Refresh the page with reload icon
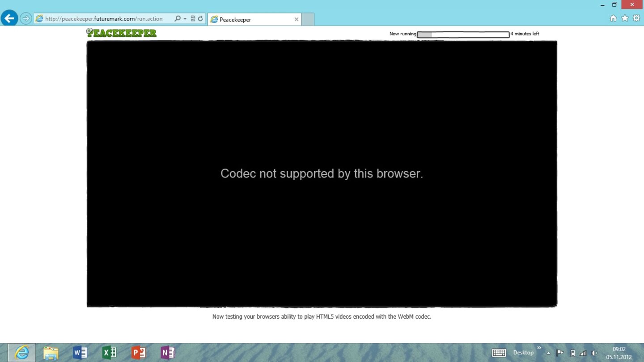 [200, 19]
